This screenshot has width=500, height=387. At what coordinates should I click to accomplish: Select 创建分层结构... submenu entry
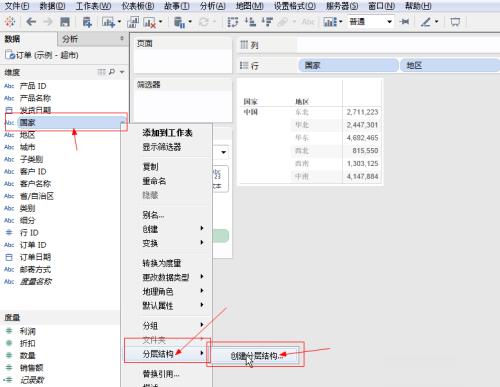click(x=255, y=356)
